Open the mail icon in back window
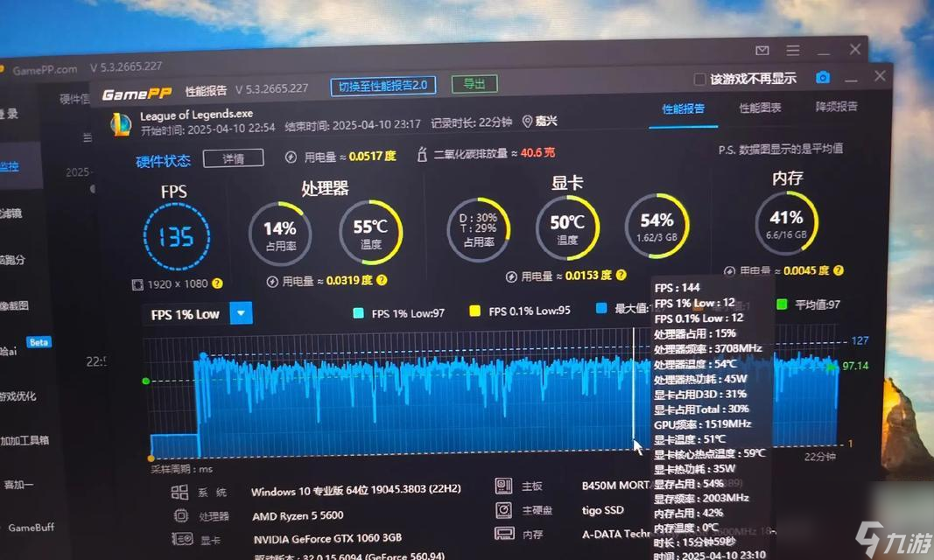934x560 pixels. pyautogui.click(x=762, y=51)
